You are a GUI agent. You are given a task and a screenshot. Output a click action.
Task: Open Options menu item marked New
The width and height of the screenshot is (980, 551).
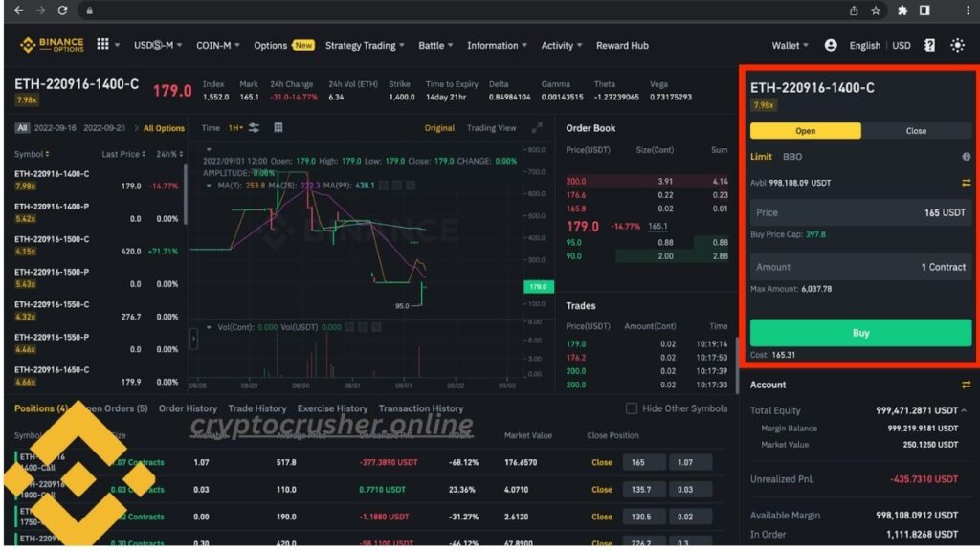click(283, 46)
